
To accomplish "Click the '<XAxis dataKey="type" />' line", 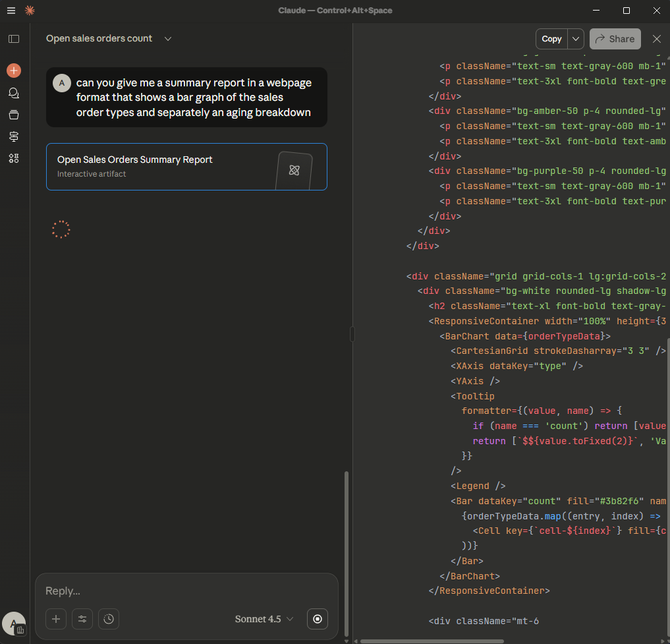I will pos(516,366).
